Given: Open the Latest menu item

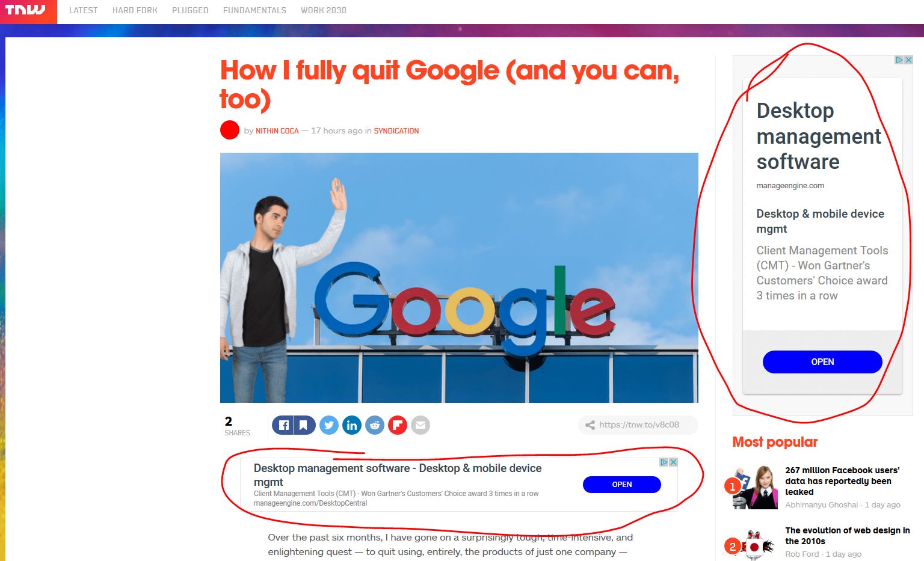Looking at the screenshot, I should click(x=83, y=10).
